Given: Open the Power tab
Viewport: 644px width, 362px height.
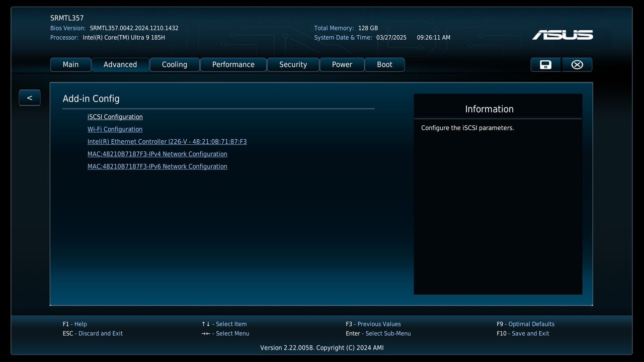Looking at the screenshot, I should 342,65.
